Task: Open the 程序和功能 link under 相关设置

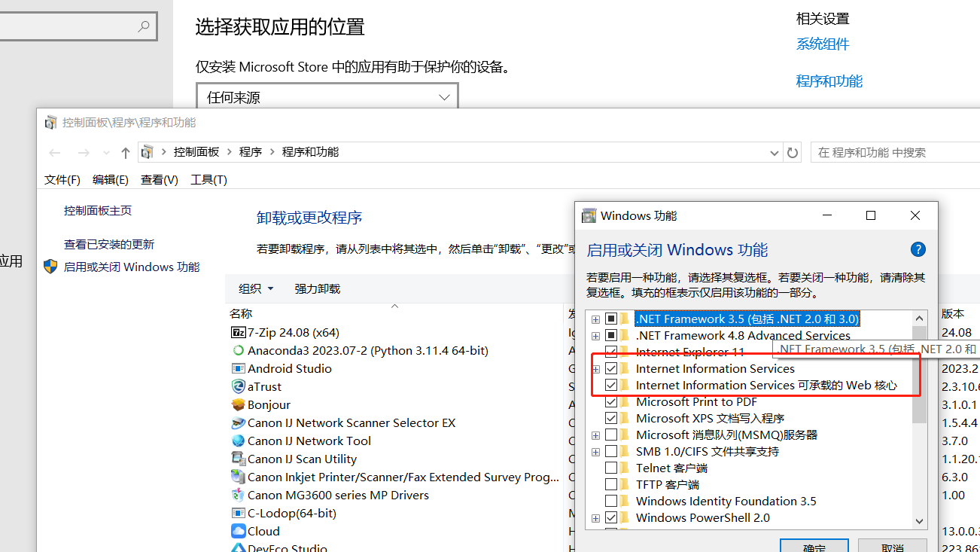Action: [829, 81]
